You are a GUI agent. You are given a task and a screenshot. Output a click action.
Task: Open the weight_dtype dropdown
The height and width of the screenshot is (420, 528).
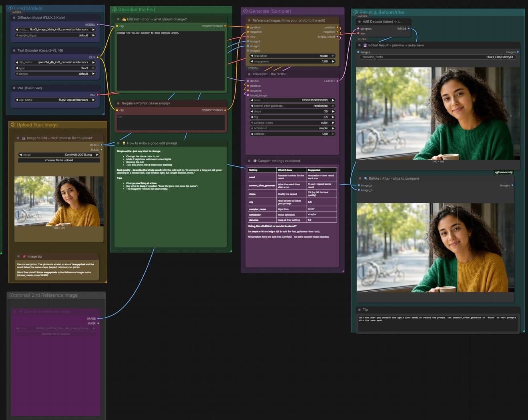pyautogui.click(x=56, y=35)
